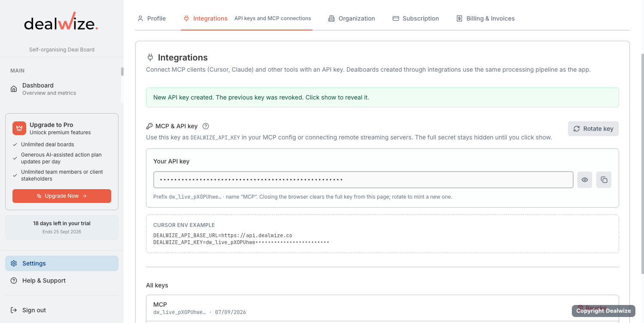Open the Settings sidebar item
The image size is (644, 323).
point(62,263)
